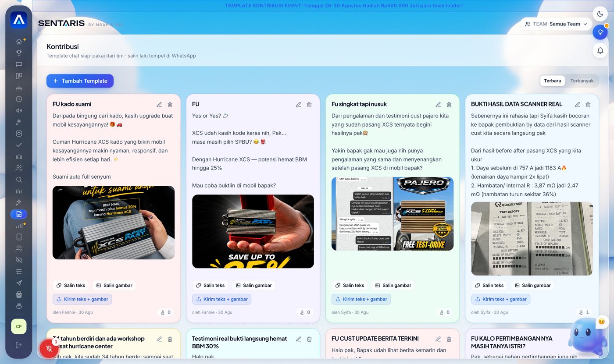Open the sliders settings sidebar icon
This screenshot has width=614, height=364.
tap(19, 272)
